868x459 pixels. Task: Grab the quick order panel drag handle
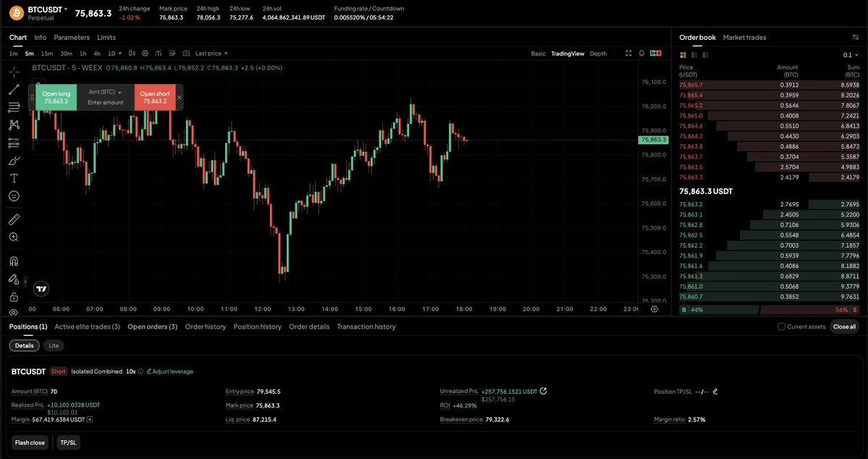pos(32,98)
